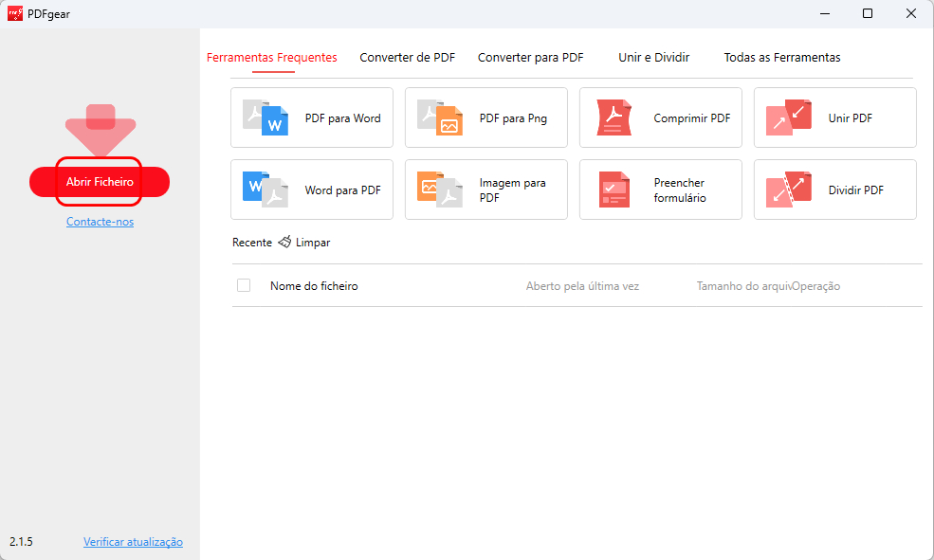This screenshot has width=934, height=560.
Task: Go to the Converter para PDF tab
Action: click(530, 58)
